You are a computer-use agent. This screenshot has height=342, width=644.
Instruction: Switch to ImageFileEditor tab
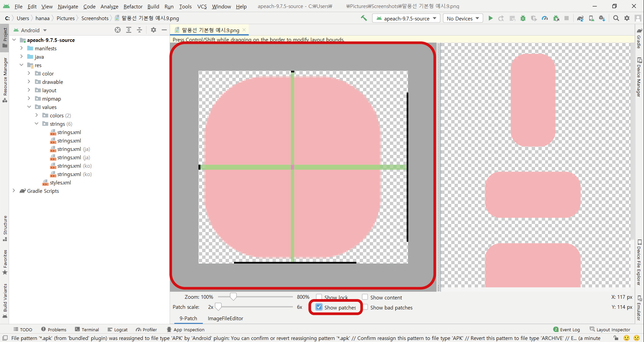225,318
